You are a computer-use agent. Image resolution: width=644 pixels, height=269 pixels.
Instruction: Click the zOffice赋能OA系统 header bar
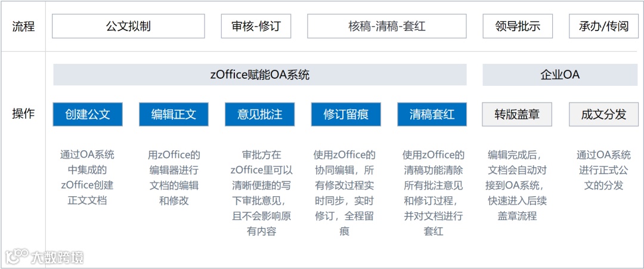coord(260,75)
